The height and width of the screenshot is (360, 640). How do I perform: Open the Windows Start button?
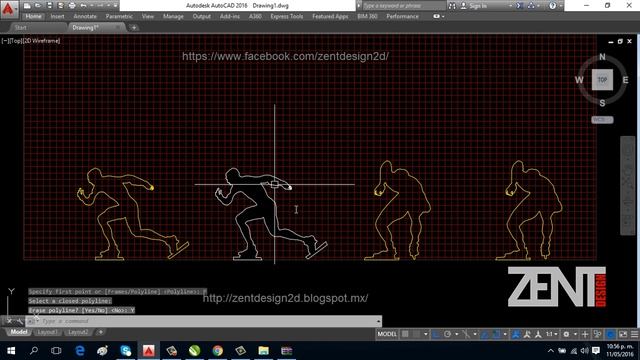11,351
